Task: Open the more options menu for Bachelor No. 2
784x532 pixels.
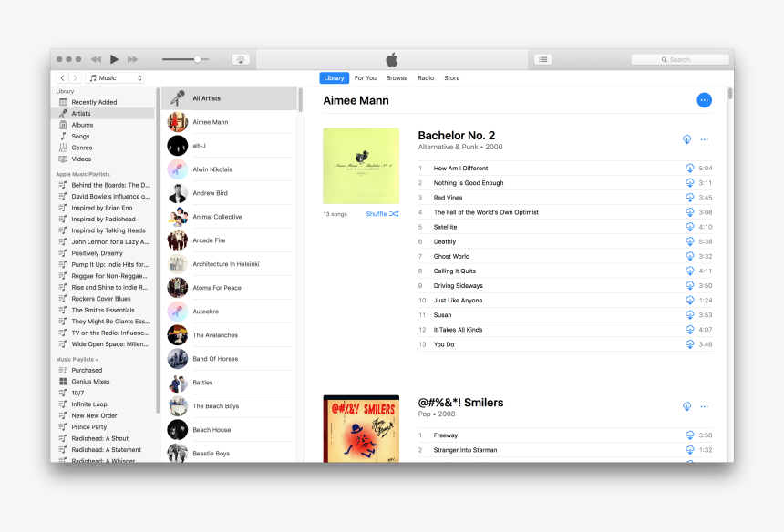Action: pyautogui.click(x=706, y=138)
